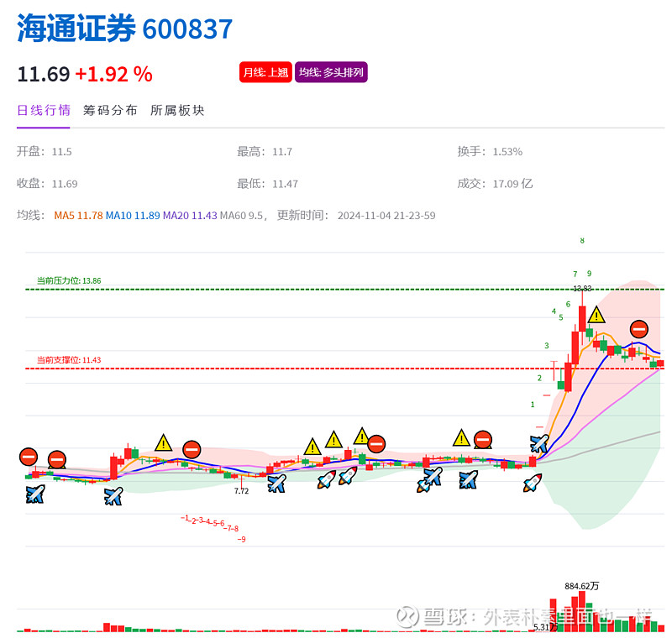Click the first warning triangle from the left
672x638 pixels.
click(x=163, y=442)
